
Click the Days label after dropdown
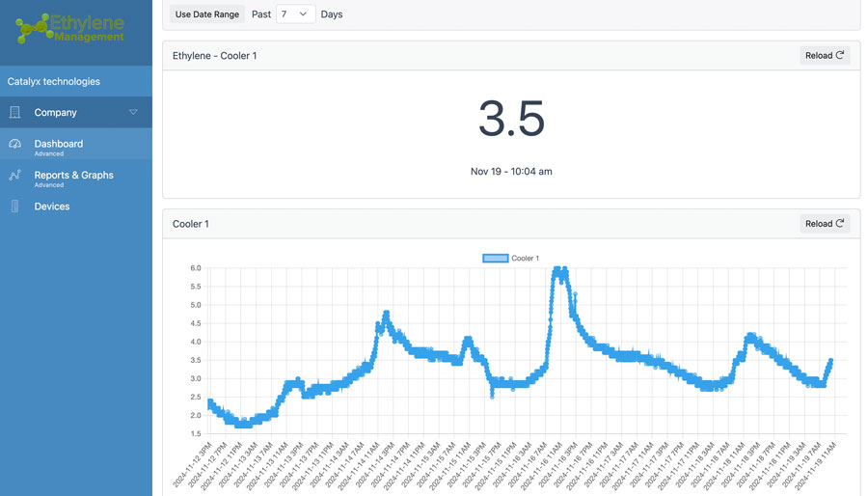[x=332, y=14]
